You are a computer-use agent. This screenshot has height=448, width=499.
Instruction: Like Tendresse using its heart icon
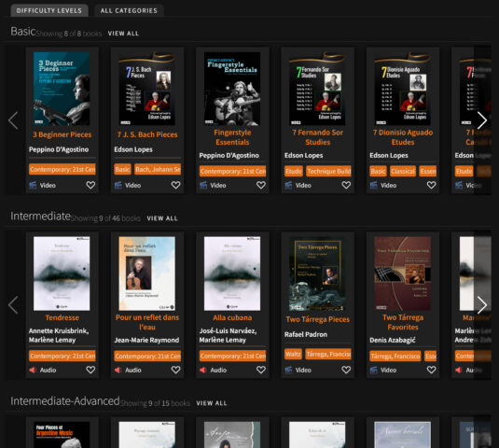(x=90, y=370)
